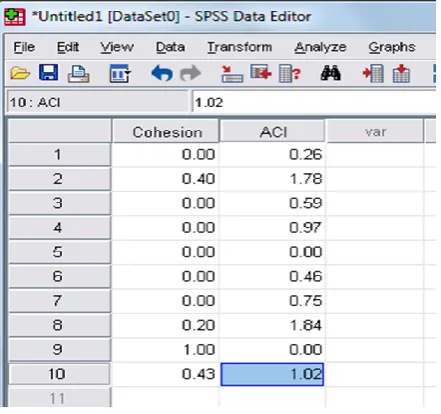Select the ACI column header
This screenshot has width=441, height=414.
[272, 132]
